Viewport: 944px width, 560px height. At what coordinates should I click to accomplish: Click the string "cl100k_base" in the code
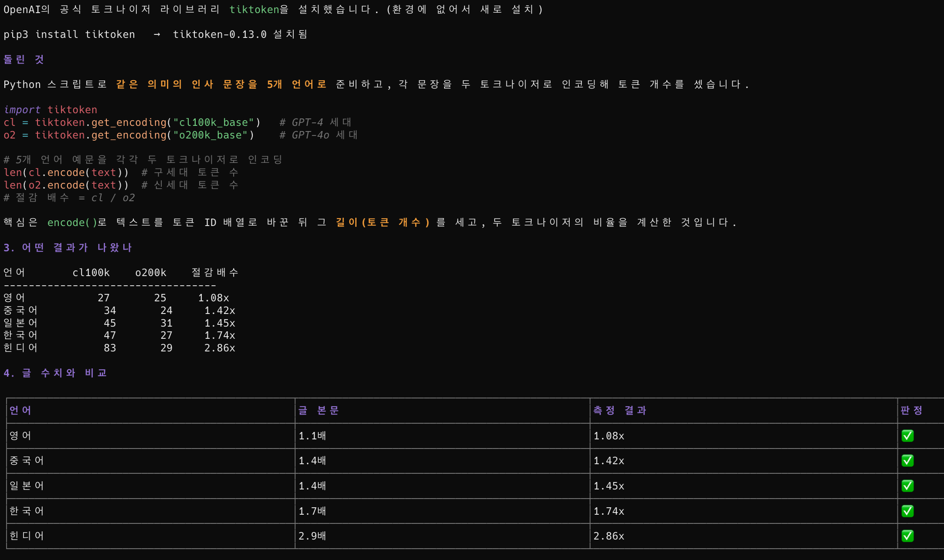click(x=214, y=122)
